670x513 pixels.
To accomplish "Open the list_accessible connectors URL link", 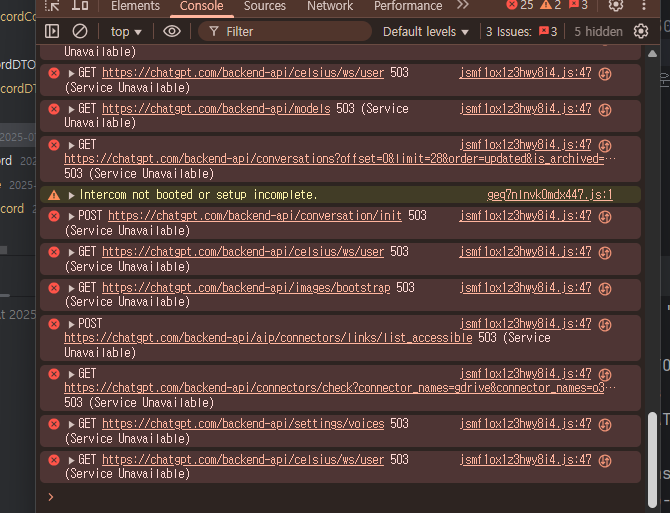I will [268, 338].
